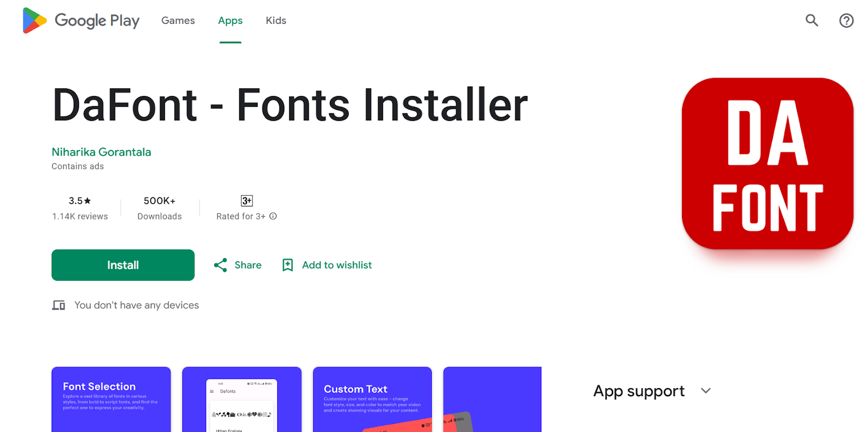868x432 pixels.
Task: Add to wishlist link
Action: (x=337, y=265)
